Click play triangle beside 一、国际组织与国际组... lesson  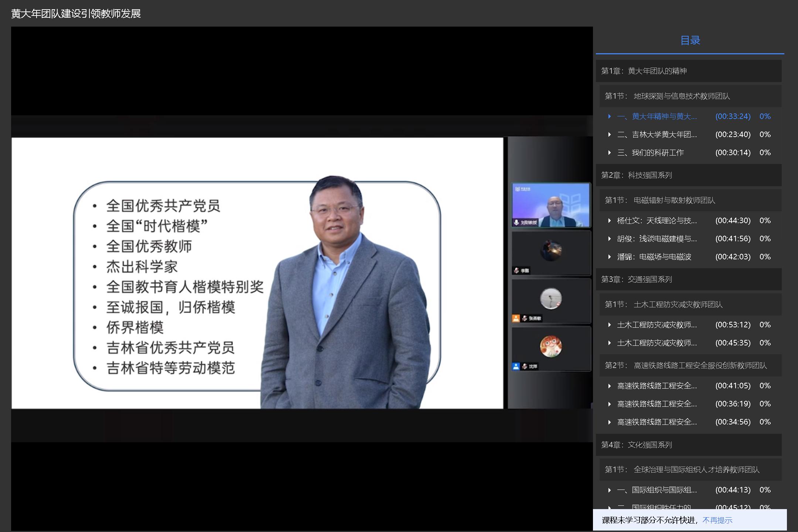click(x=610, y=490)
